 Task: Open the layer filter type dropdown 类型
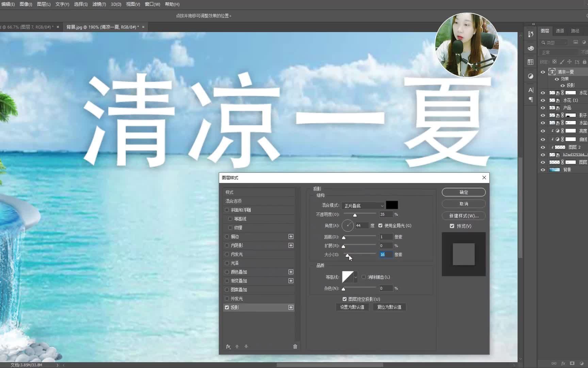[554, 43]
